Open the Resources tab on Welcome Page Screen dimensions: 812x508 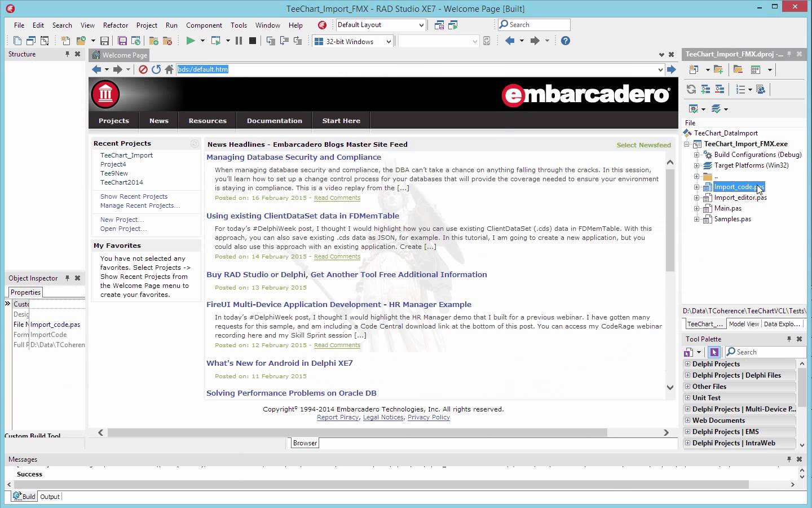coord(208,121)
